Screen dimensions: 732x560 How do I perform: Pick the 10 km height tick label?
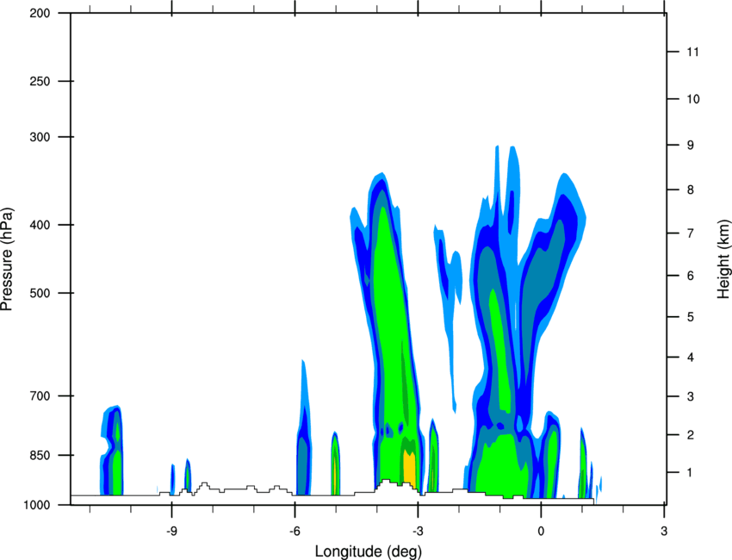coord(692,99)
